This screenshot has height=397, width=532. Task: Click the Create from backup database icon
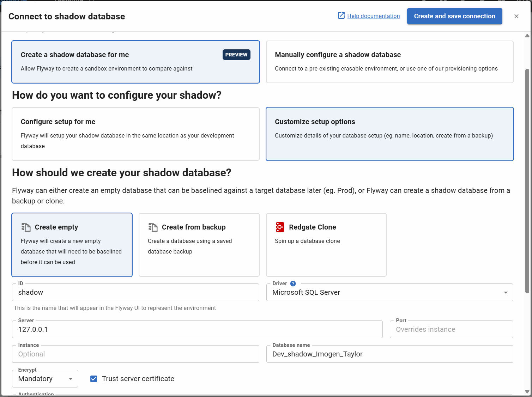click(x=153, y=227)
